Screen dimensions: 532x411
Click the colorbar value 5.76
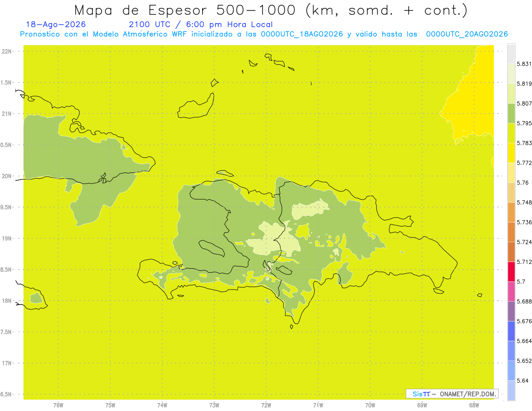click(523, 183)
